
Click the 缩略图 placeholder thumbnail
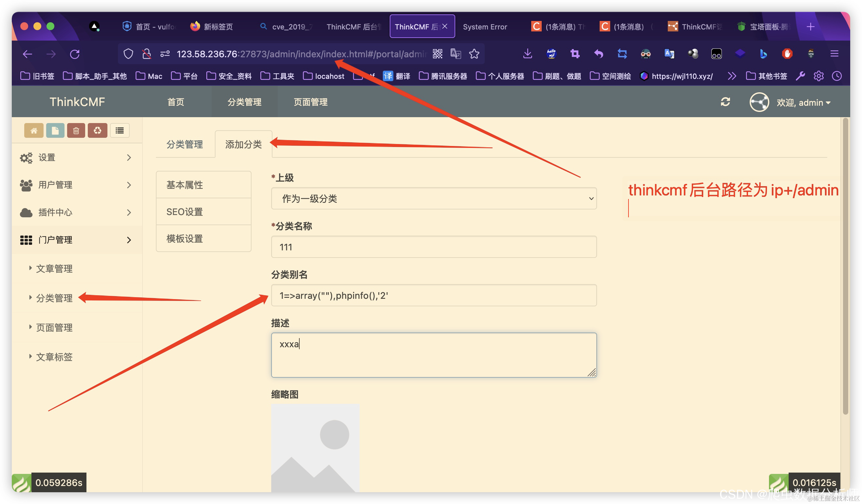[315, 448]
